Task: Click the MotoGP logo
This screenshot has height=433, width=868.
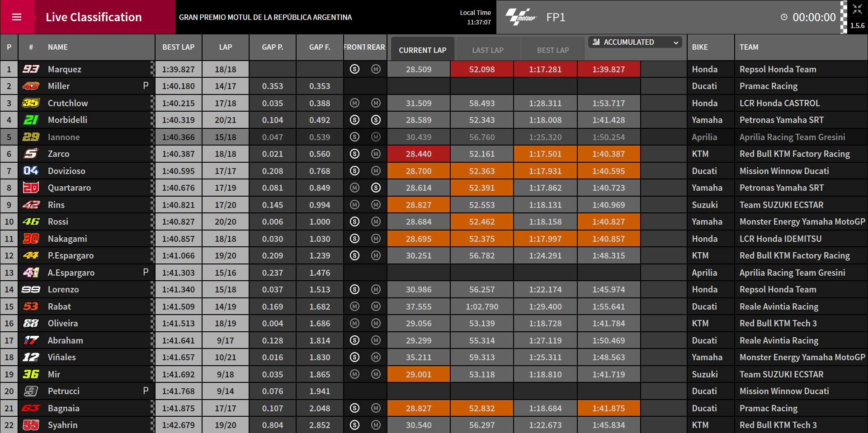Action: coord(521,17)
